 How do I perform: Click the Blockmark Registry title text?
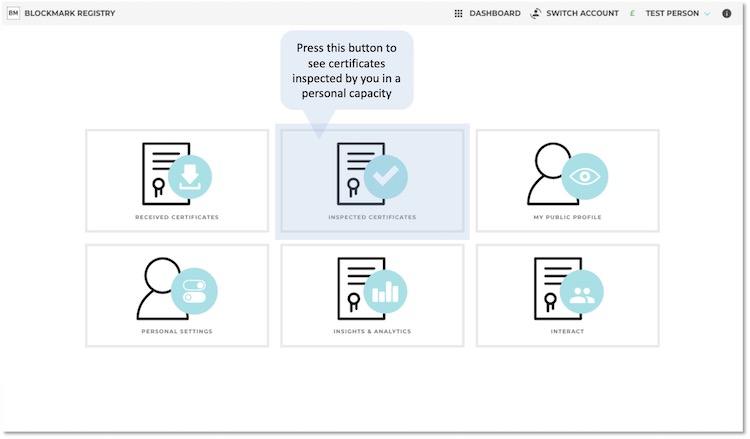click(x=69, y=13)
